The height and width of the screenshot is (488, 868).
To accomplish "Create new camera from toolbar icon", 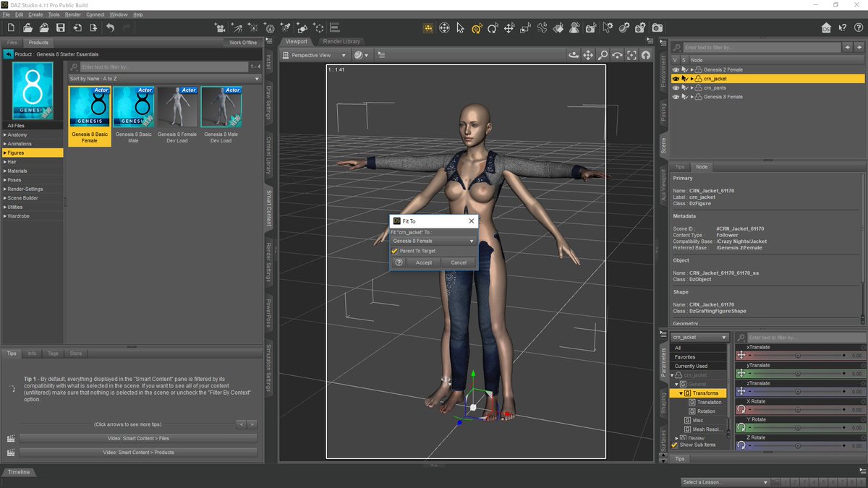I will pos(221,28).
